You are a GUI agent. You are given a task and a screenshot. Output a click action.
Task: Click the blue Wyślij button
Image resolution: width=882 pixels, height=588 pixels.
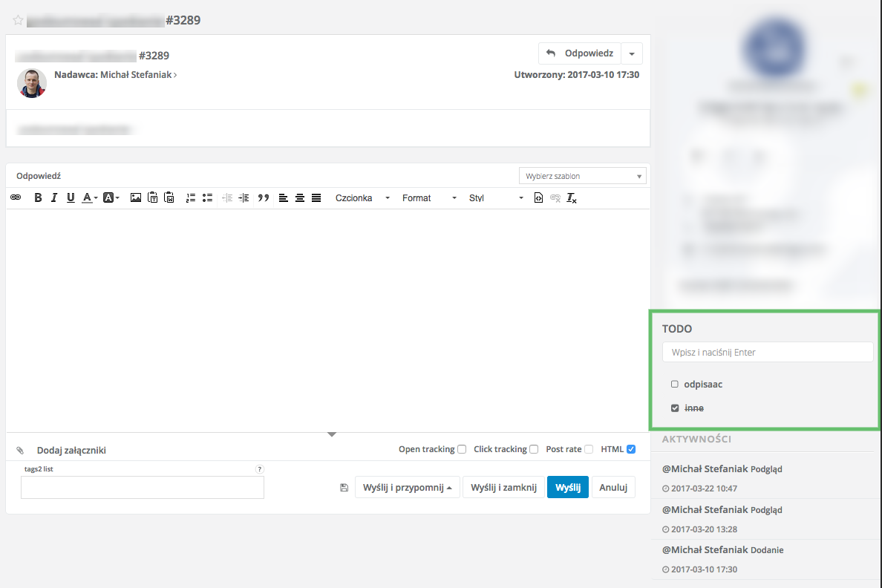pos(567,487)
